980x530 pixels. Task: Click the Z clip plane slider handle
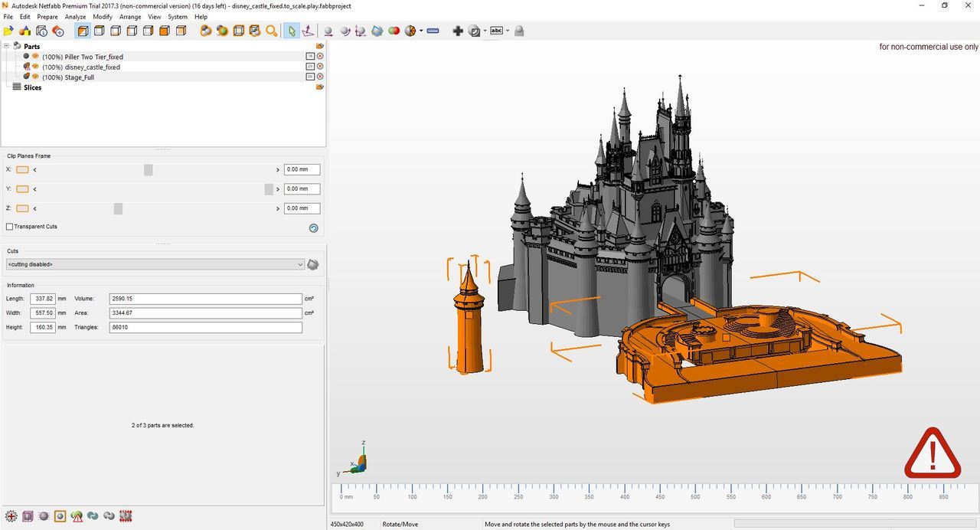tap(118, 208)
